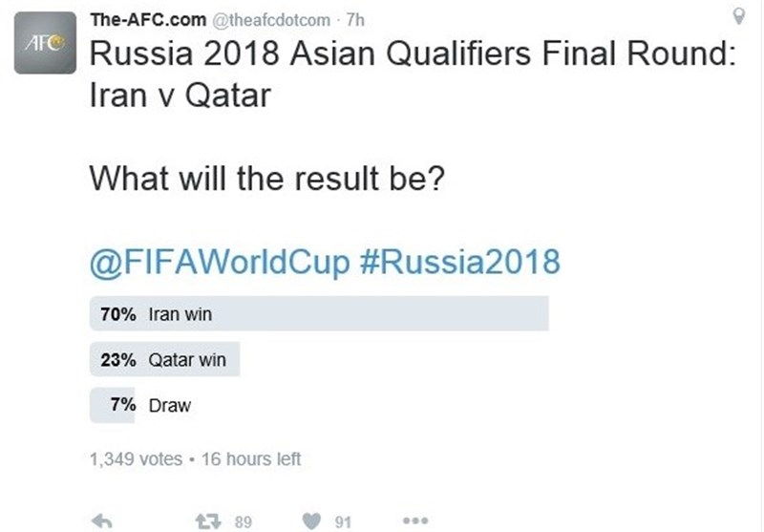Click the 1,349 votes count
This screenshot has width=764, height=532.
coord(135,459)
